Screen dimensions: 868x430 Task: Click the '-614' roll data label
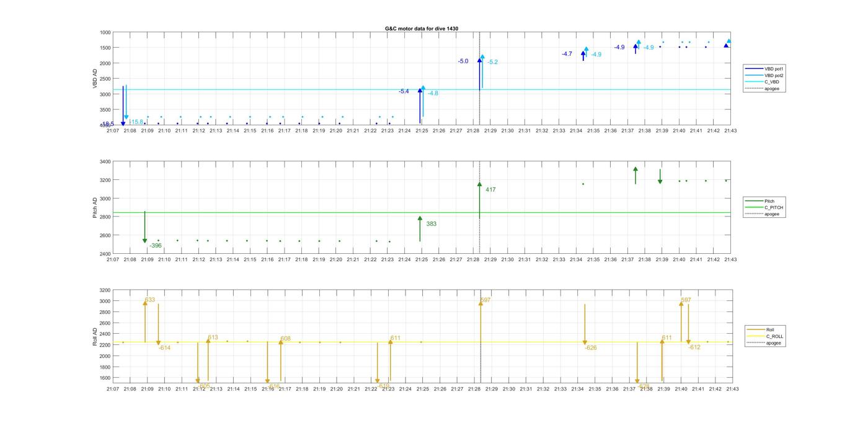coord(164,347)
